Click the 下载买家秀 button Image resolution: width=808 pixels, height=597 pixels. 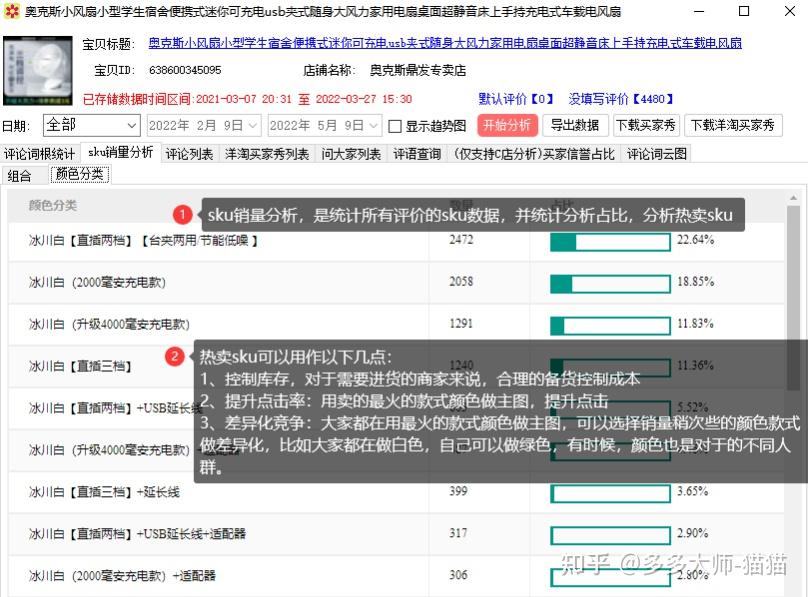pos(646,126)
